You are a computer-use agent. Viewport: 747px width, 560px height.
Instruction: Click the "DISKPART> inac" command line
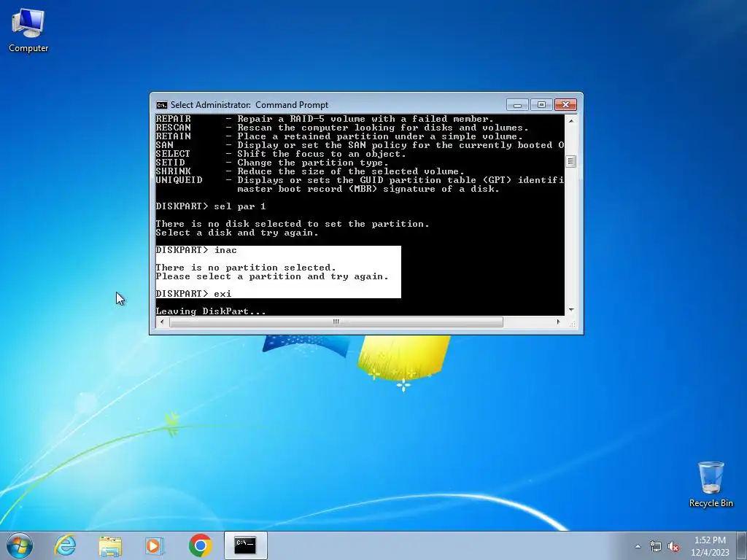pos(196,250)
